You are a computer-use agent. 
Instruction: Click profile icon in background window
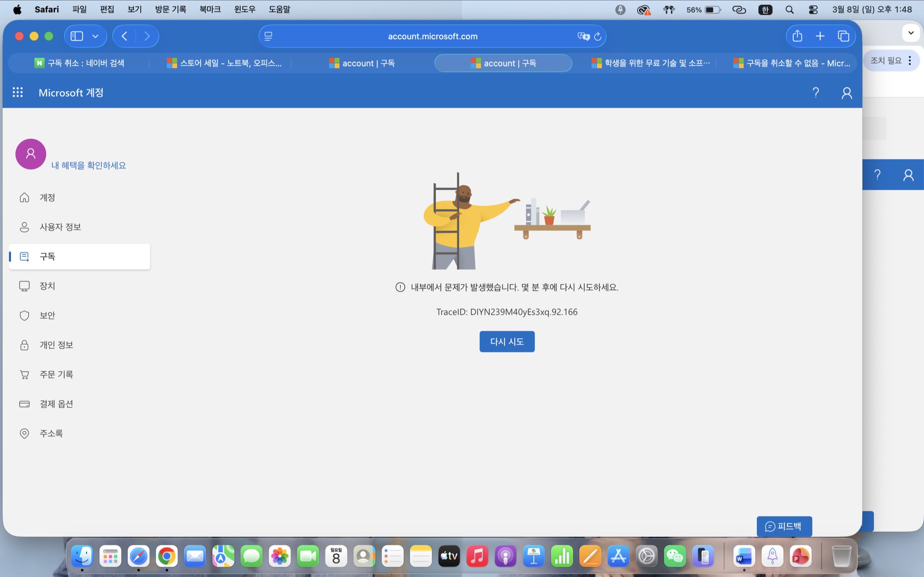[908, 175]
